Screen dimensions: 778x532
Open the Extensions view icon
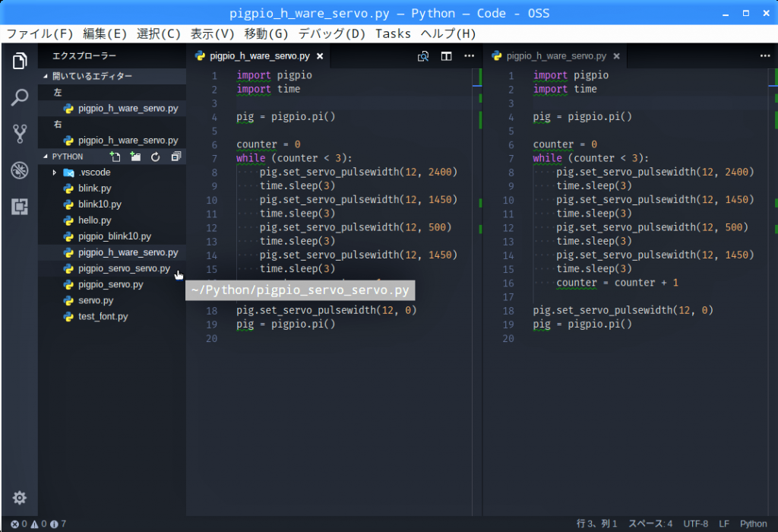click(x=20, y=207)
